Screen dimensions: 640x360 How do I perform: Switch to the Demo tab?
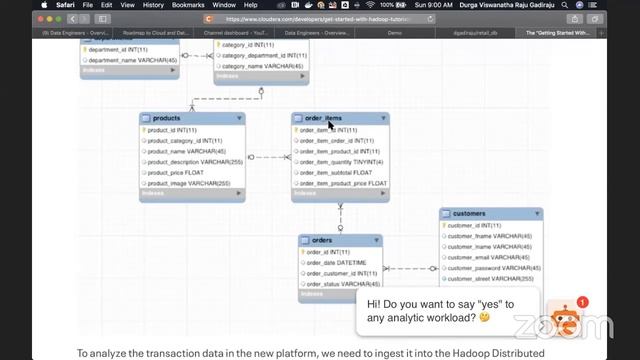(x=395, y=33)
